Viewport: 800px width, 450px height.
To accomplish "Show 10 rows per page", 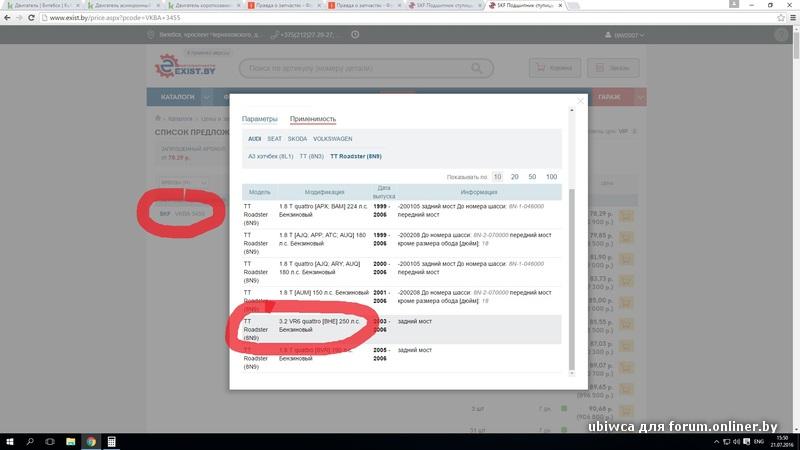I will coord(497,177).
